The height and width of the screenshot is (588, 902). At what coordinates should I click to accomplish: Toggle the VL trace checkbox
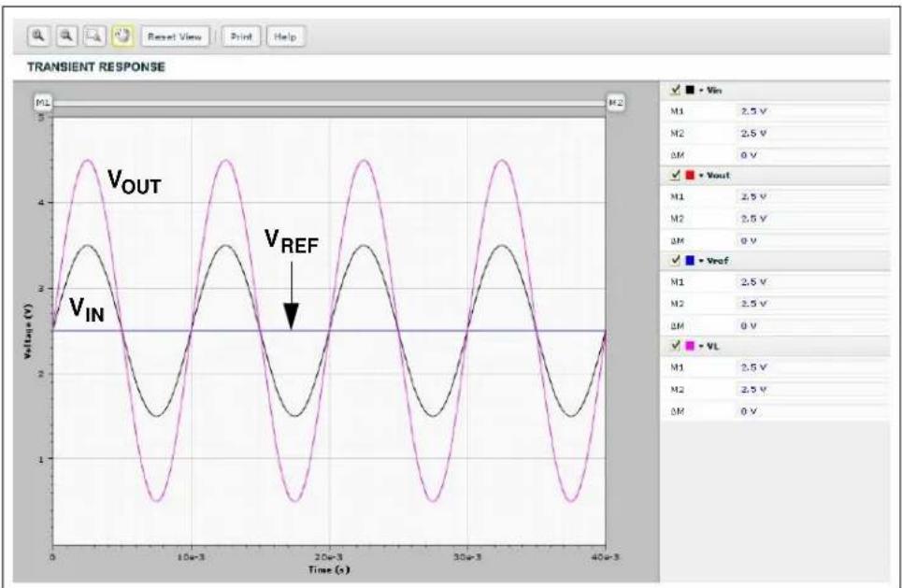click(x=676, y=346)
